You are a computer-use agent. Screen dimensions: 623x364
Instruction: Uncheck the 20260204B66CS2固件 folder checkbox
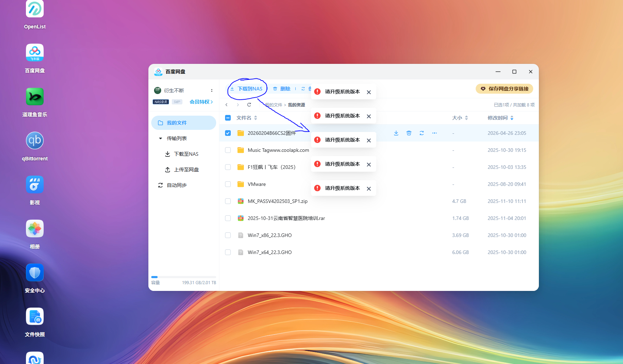pos(228,133)
